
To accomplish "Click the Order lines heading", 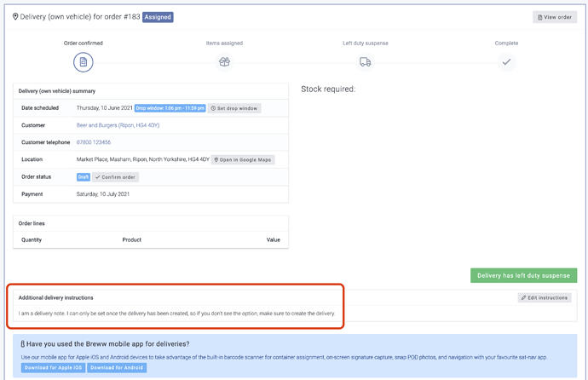I will pyautogui.click(x=32, y=223).
